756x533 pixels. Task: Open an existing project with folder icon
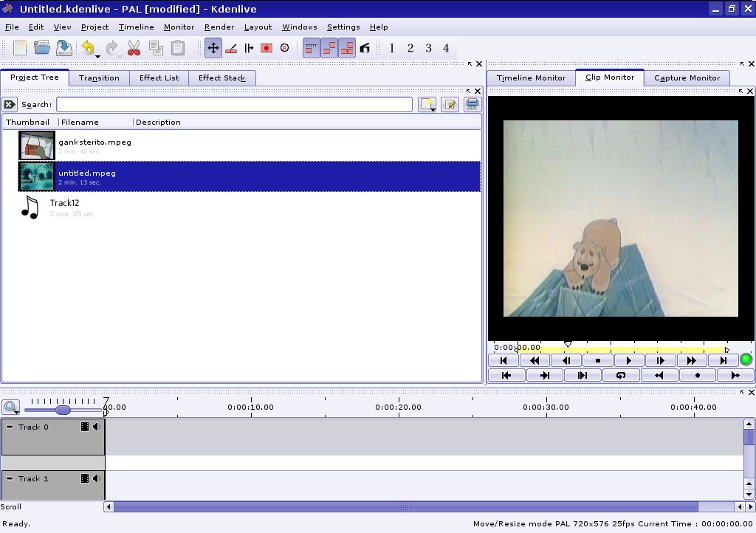pos(42,48)
